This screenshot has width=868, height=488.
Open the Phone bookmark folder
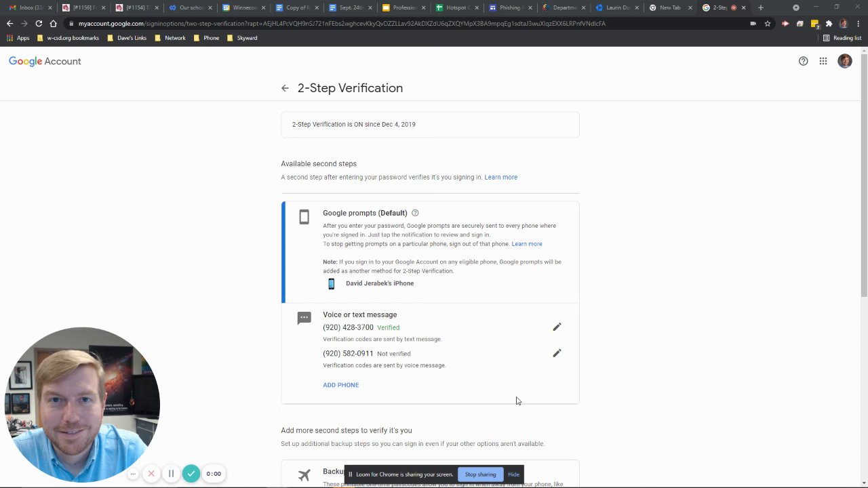(x=206, y=38)
